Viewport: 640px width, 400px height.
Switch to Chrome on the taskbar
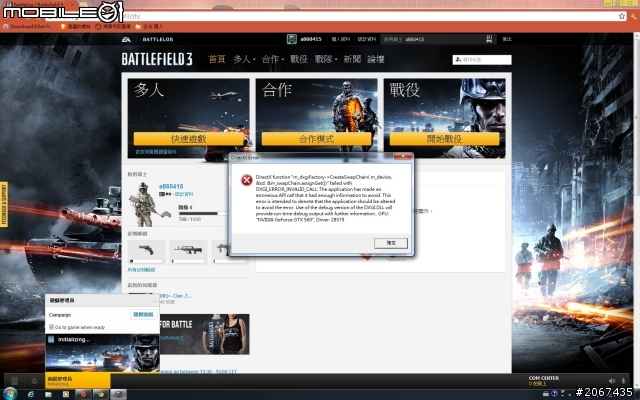tap(100, 394)
